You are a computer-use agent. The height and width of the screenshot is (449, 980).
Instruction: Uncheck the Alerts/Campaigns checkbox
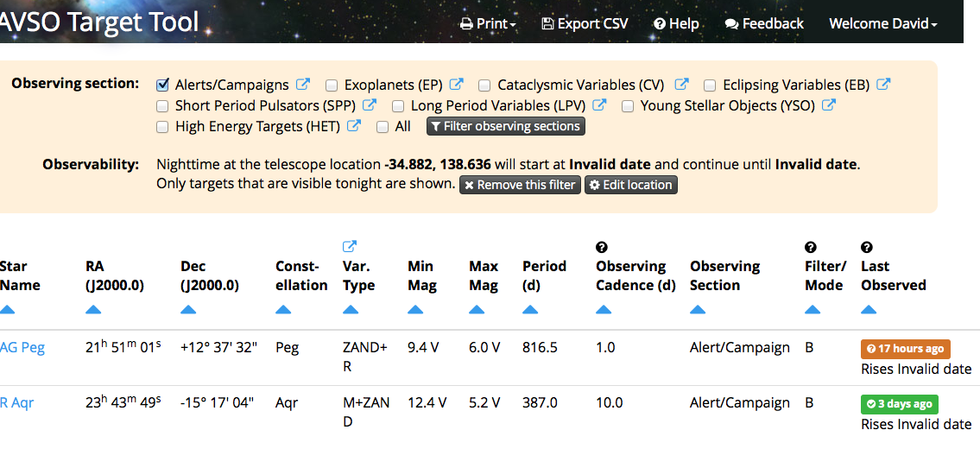pyautogui.click(x=162, y=85)
